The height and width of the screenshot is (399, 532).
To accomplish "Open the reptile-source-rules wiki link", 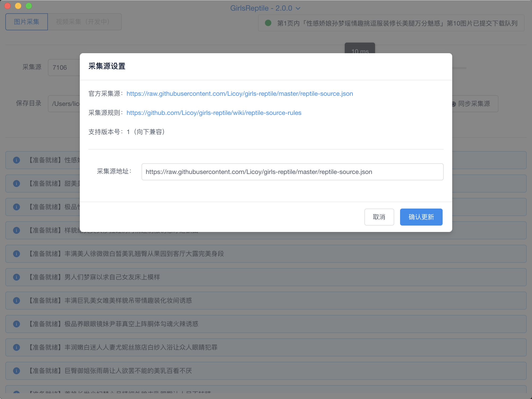I will pyautogui.click(x=214, y=113).
